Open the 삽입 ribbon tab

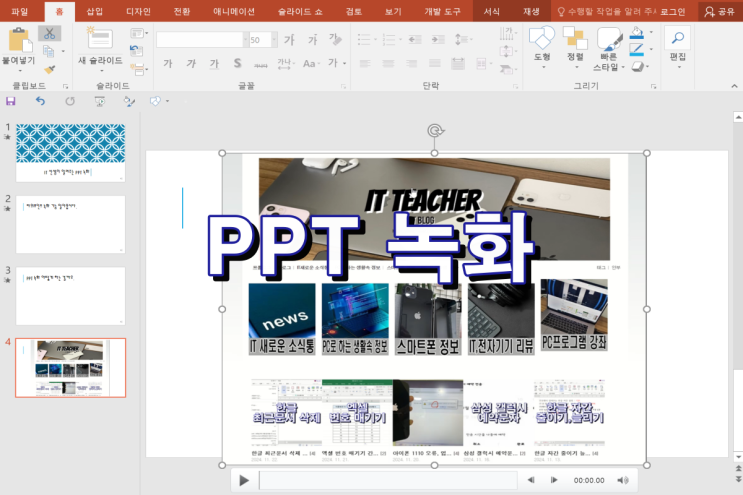95,12
